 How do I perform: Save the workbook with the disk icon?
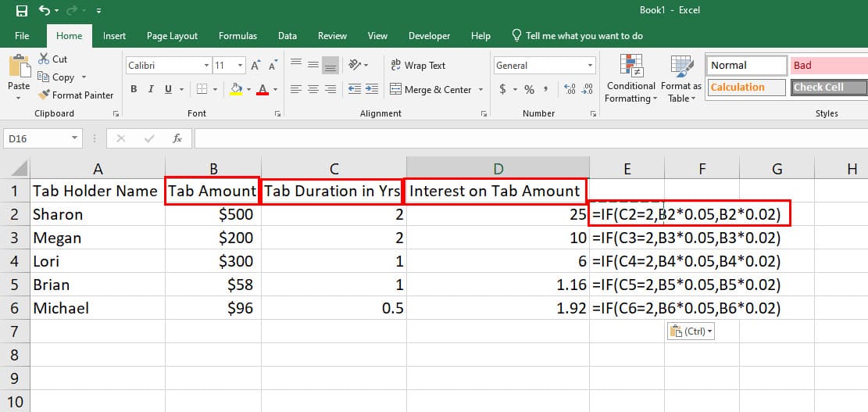(22, 10)
